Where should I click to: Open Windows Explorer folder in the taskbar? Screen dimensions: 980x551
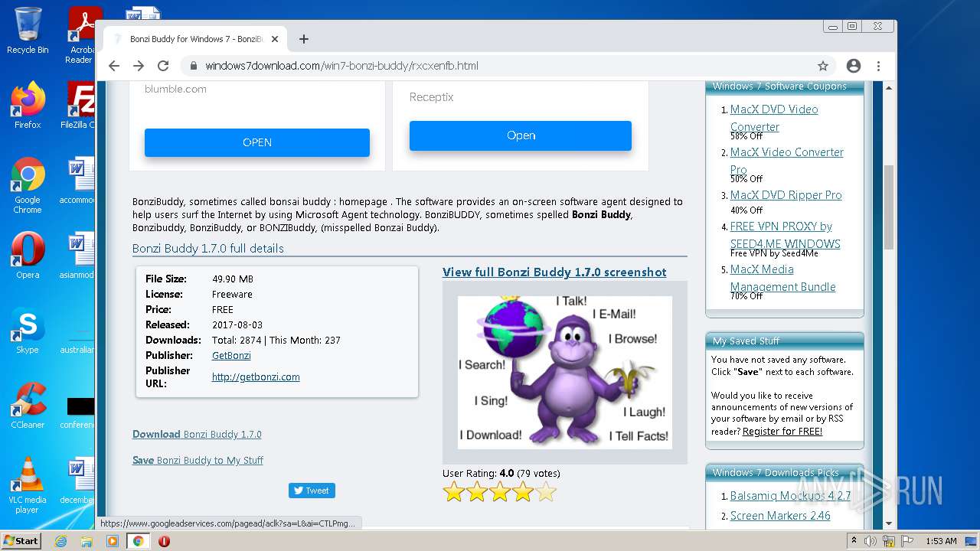coord(87,541)
